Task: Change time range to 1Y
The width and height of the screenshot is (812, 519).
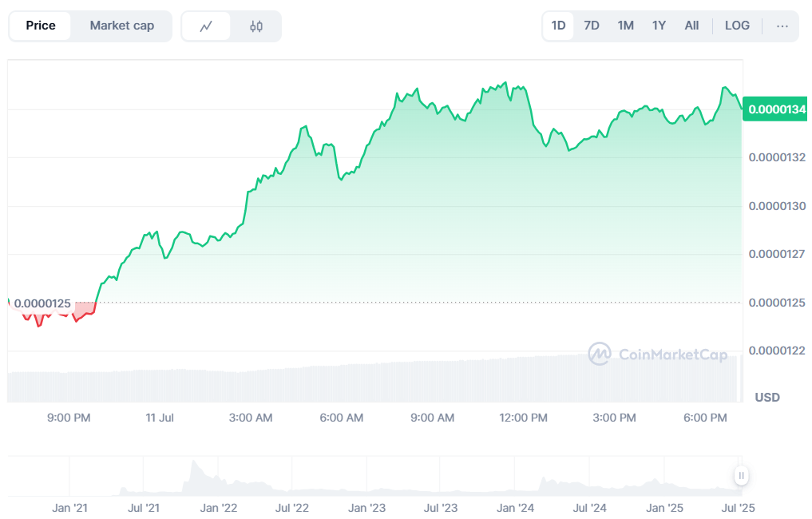Action: tap(659, 26)
